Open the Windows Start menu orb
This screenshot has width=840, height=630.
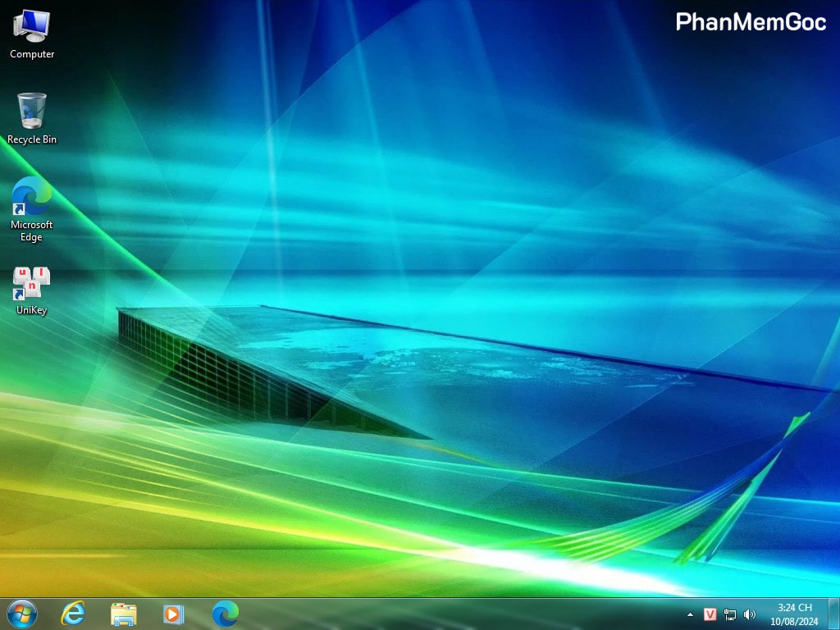point(22,613)
